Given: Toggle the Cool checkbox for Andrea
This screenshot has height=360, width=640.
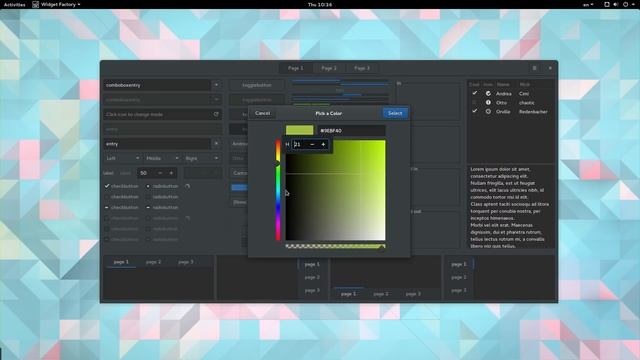Looking at the screenshot, I should point(474,93).
